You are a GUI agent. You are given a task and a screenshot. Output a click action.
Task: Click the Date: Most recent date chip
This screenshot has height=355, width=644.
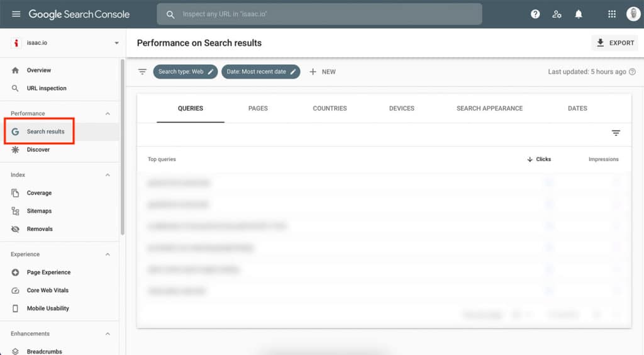[x=261, y=72]
